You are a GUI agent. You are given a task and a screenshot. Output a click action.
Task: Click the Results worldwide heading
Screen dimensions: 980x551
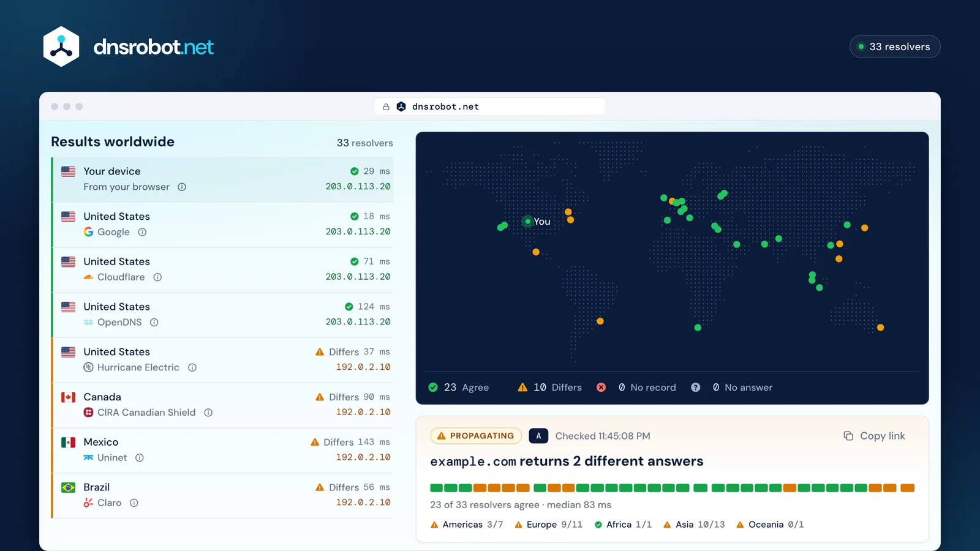(x=113, y=142)
